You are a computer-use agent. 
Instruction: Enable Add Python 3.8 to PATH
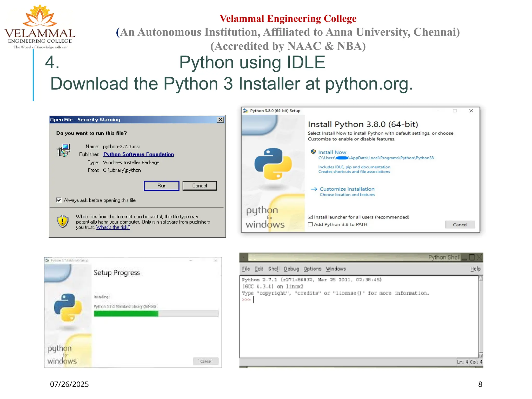310,224
